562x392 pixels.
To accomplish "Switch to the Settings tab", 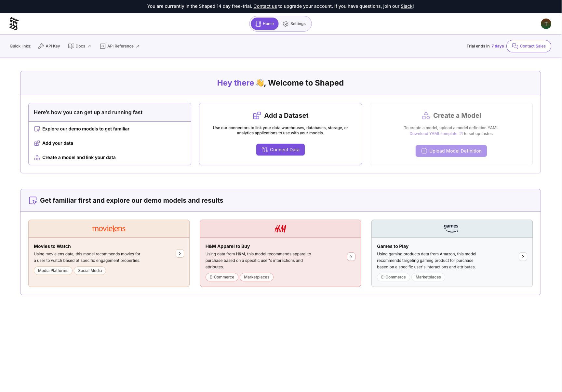I will (x=294, y=24).
